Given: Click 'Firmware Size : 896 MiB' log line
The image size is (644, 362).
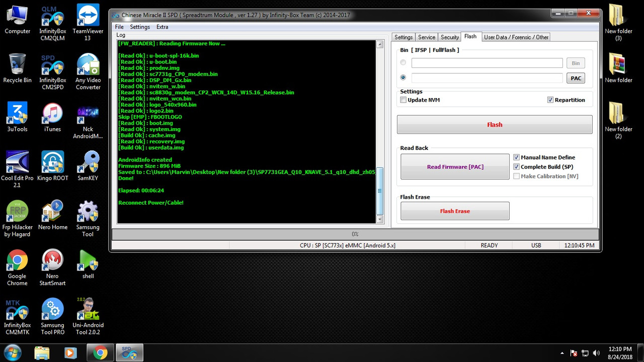Looking at the screenshot, I should coord(149,166).
